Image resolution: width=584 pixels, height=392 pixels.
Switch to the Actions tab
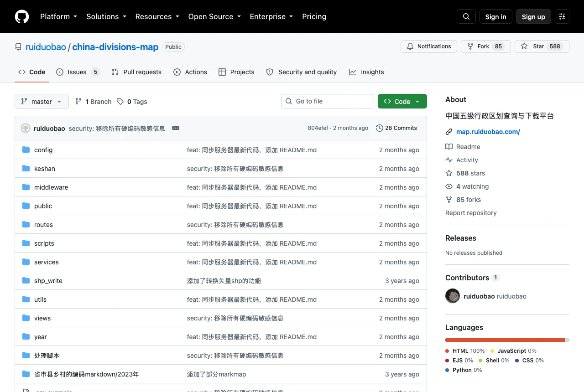[x=190, y=72]
